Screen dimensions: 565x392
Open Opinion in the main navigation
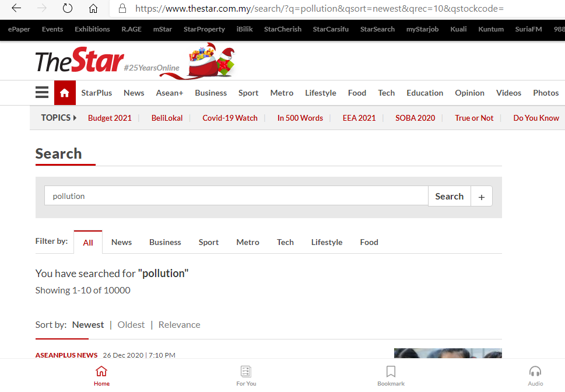tap(469, 93)
